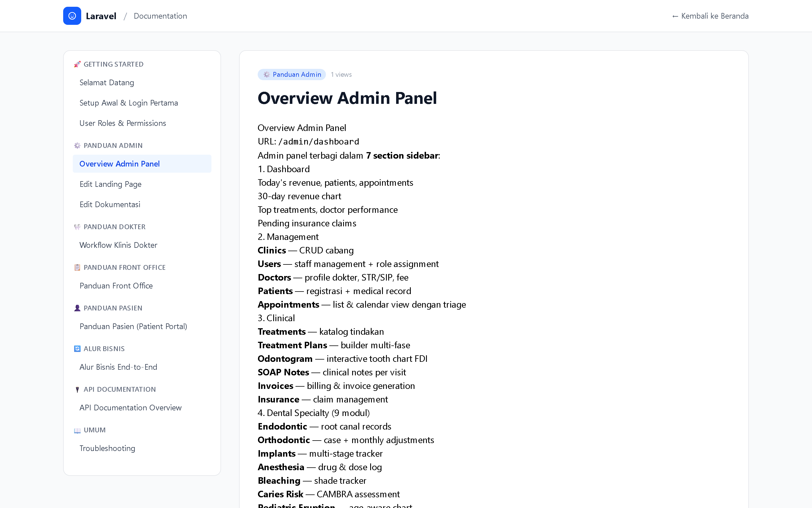Open the Selamat Datang page

tap(142, 83)
